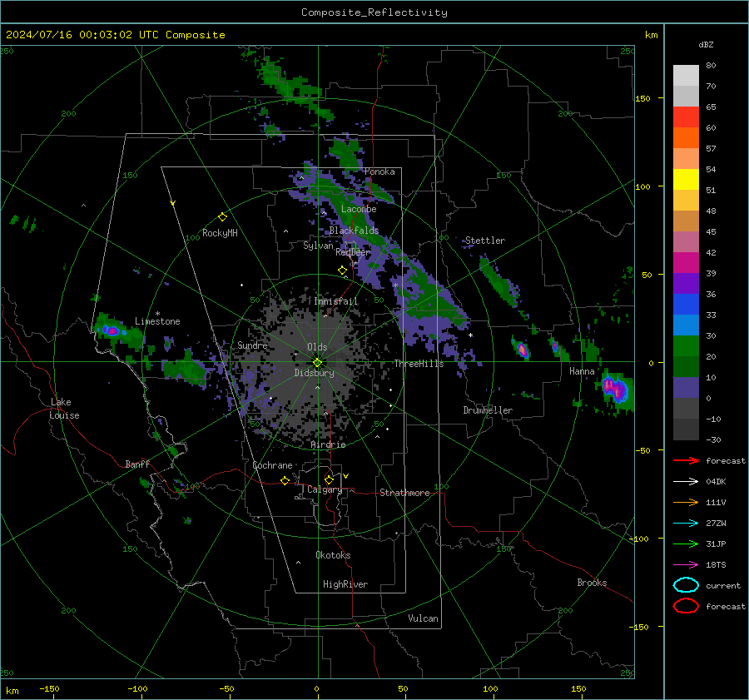The image size is (749, 700).
Task: Click the Drumheller label
Action: click(488, 410)
